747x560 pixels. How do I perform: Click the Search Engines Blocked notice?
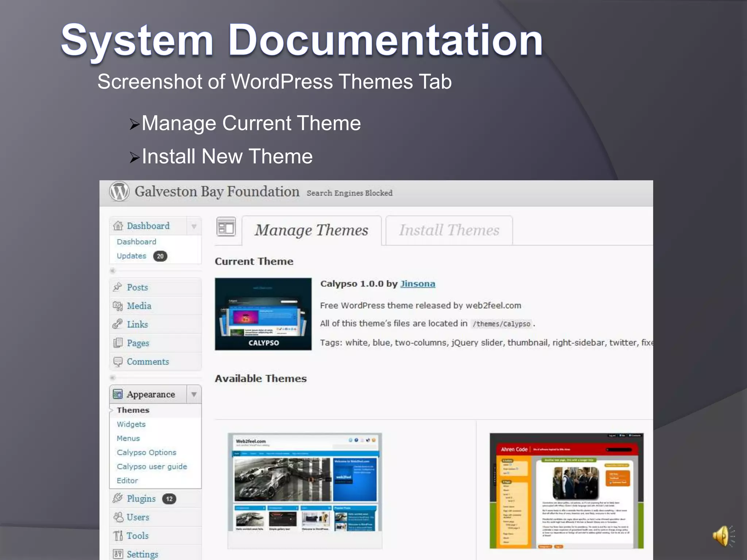(349, 193)
